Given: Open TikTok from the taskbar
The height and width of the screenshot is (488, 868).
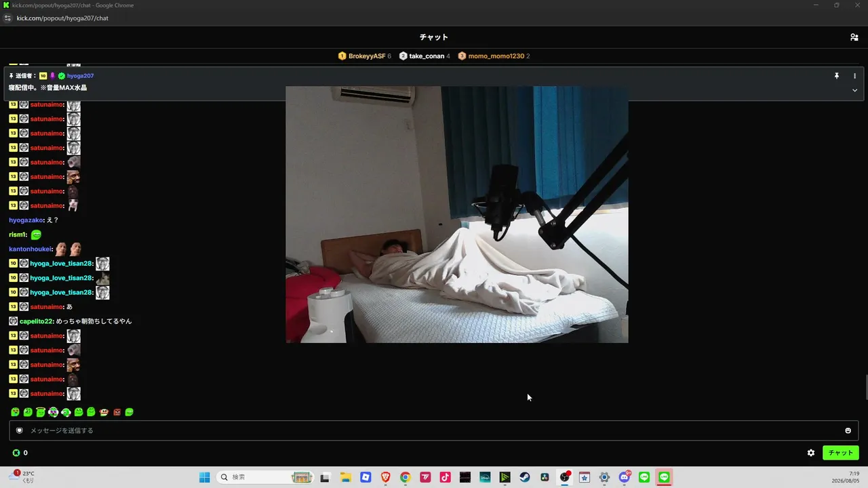Looking at the screenshot, I should 445,477.
